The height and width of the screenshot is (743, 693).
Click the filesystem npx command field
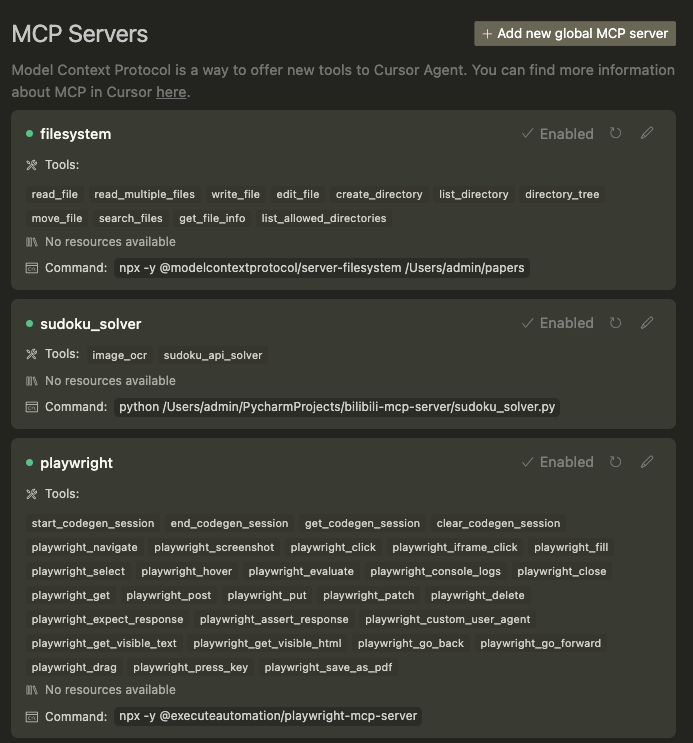click(322, 268)
